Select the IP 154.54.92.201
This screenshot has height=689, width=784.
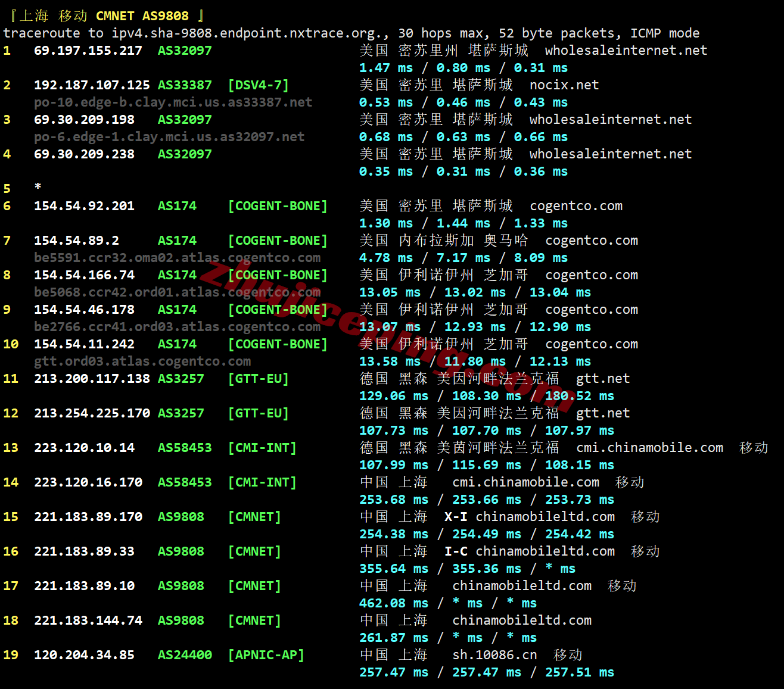tap(84, 206)
